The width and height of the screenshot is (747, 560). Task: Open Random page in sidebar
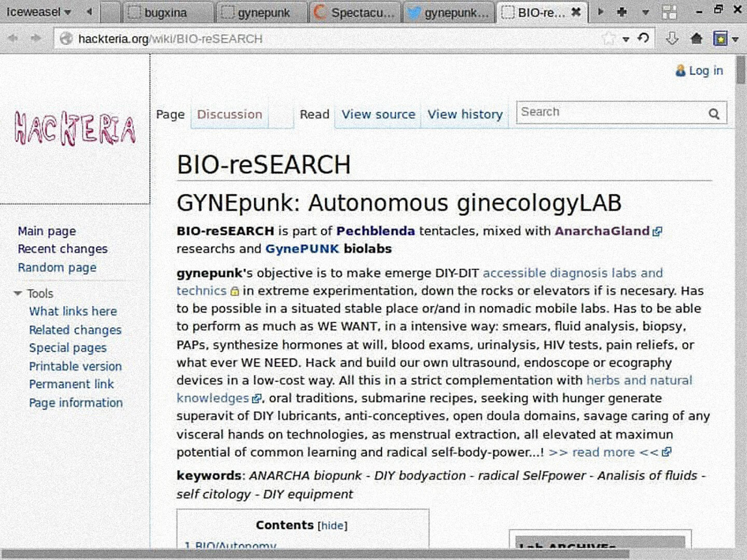click(x=57, y=268)
